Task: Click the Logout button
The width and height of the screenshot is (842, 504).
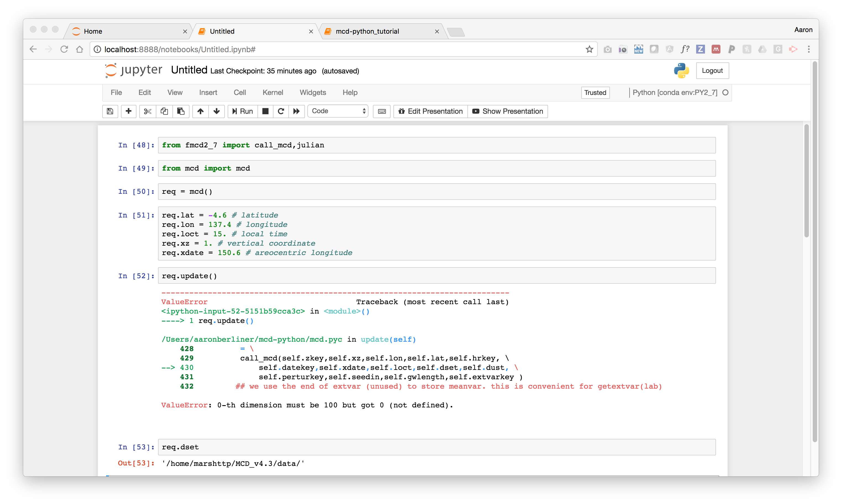Action: pyautogui.click(x=712, y=70)
